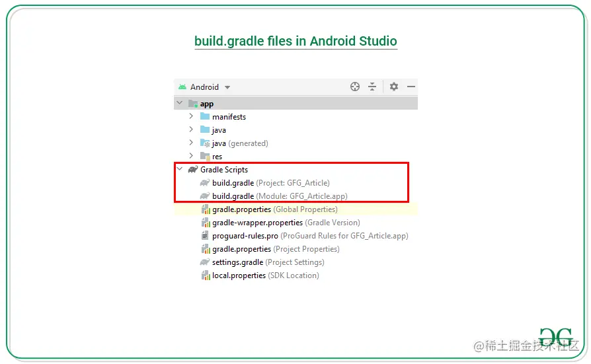
Task: Expand the java (generated) folder
Action: pyautogui.click(x=191, y=143)
